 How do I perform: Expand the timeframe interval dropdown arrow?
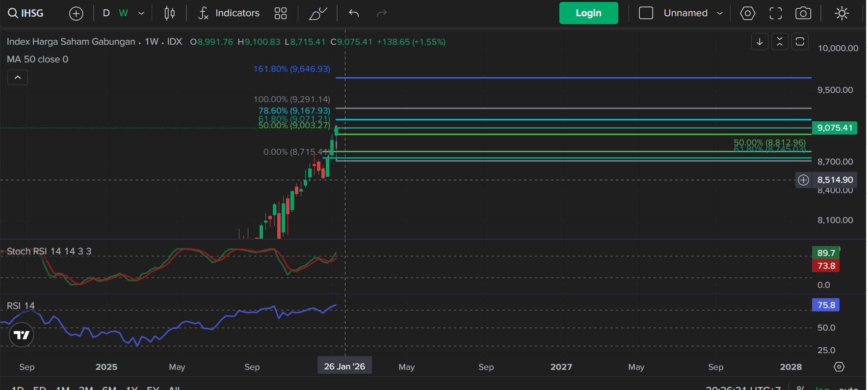click(141, 13)
